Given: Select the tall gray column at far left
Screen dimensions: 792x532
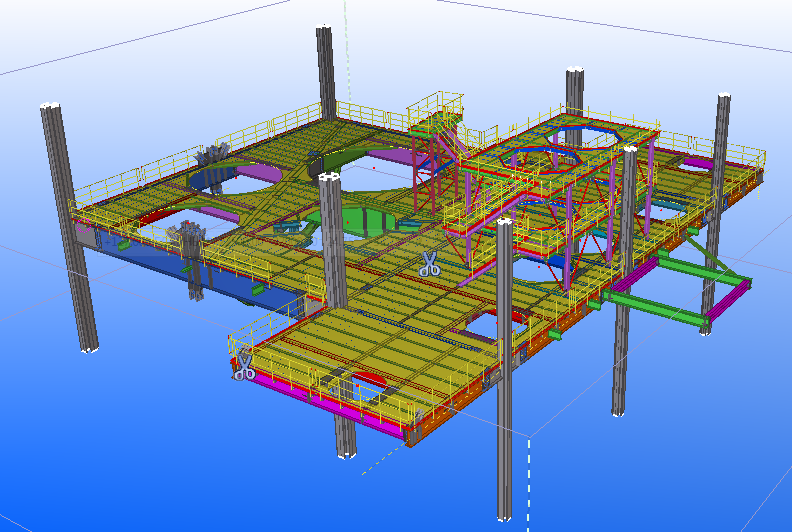Looking at the screenshot, I should click(x=70, y=230).
